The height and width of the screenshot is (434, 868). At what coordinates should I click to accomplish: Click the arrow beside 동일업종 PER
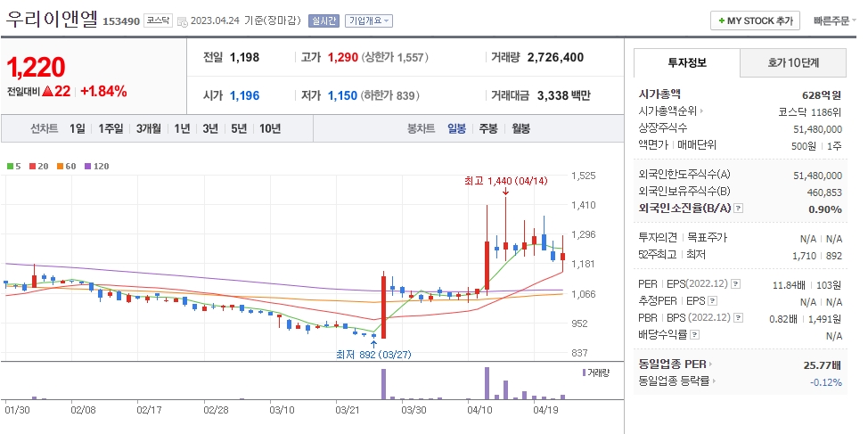711,364
